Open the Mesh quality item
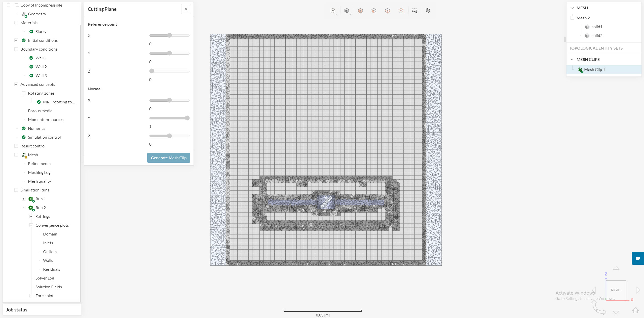This screenshot has width=644, height=318. tap(40, 181)
